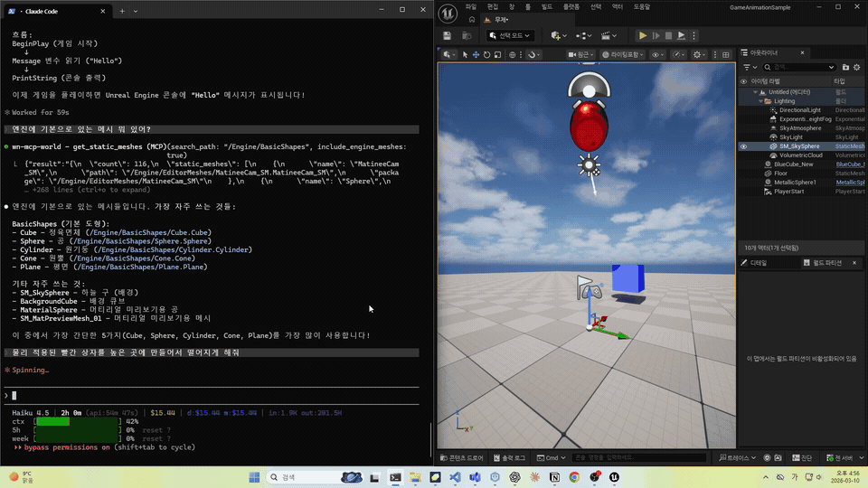Collapse the Untitled world tree node
The height and width of the screenshot is (488, 868).
click(x=756, y=92)
